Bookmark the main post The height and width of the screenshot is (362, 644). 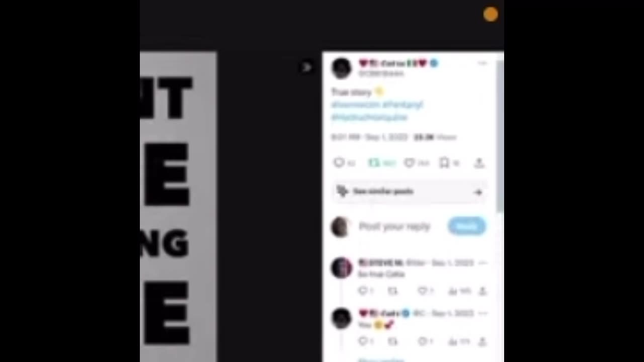(444, 162)
